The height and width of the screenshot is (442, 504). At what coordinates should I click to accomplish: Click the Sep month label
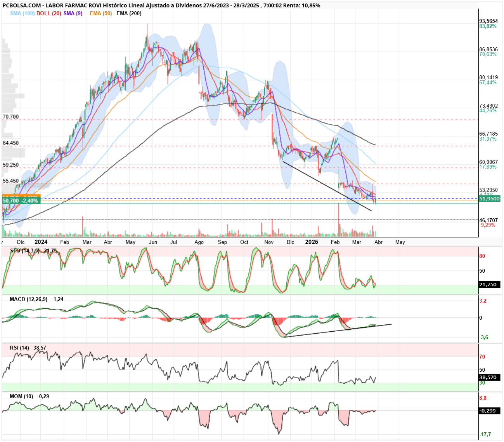(x=222, y=242)
